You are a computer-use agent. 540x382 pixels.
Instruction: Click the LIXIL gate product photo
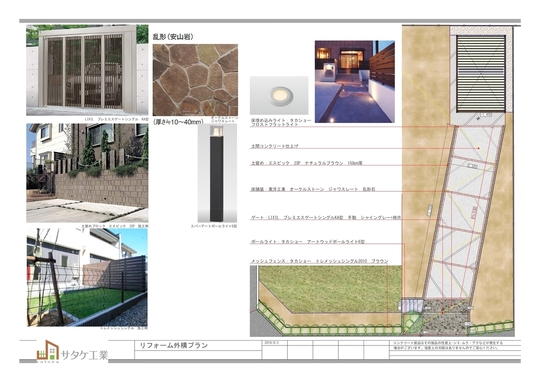point(87,70)
